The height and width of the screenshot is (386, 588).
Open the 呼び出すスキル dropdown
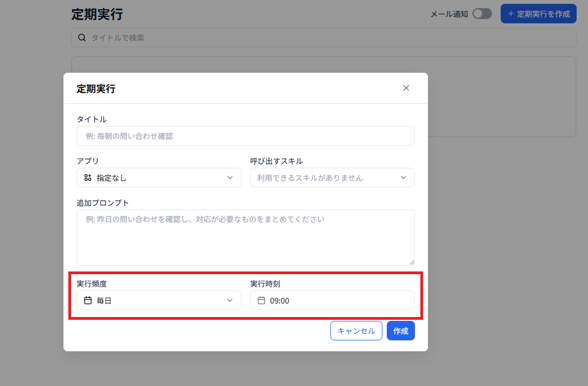tap(333, 178)
